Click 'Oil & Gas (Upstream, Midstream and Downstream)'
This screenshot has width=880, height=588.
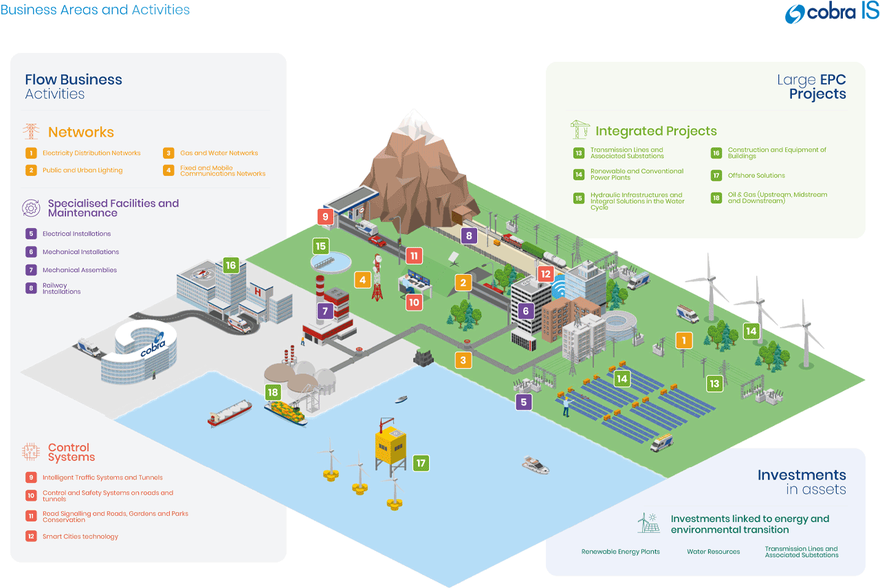pyautogui.click(x=778, y=198)
